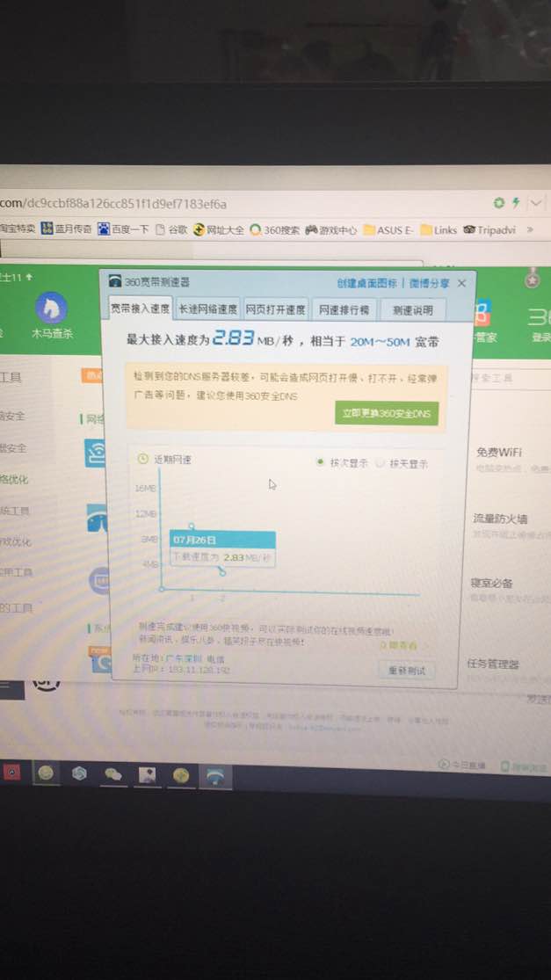Switch to the 网页打开速度 tab

(276, 309)
